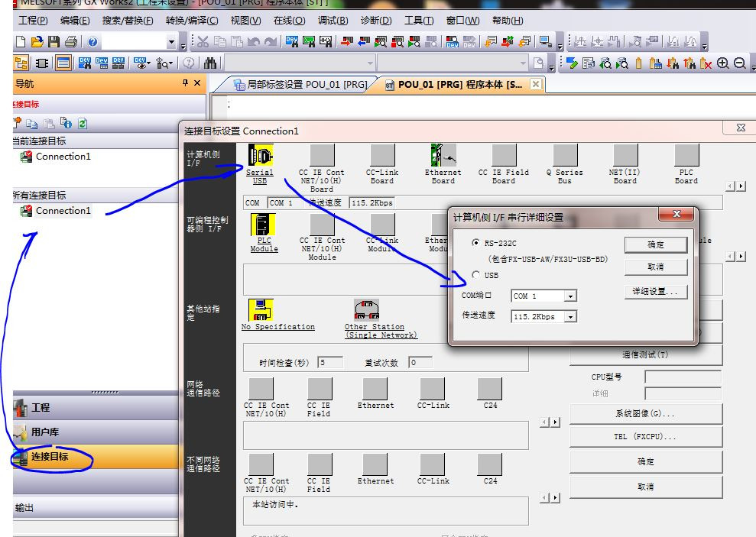Switch to POU_01 [PRG] 程序本体 tab
The width and height of the screenshot is (756, 537).
[459, 85]
